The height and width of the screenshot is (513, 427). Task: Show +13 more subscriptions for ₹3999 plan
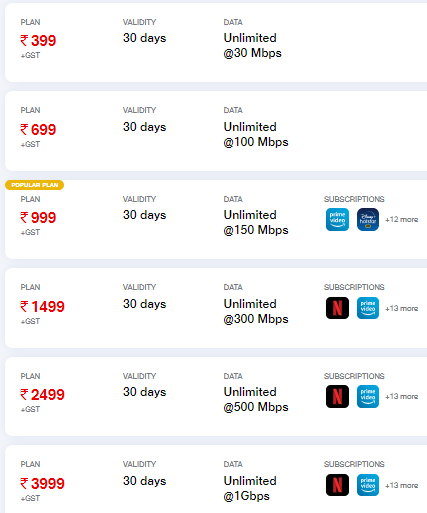(x=402, y=485)
